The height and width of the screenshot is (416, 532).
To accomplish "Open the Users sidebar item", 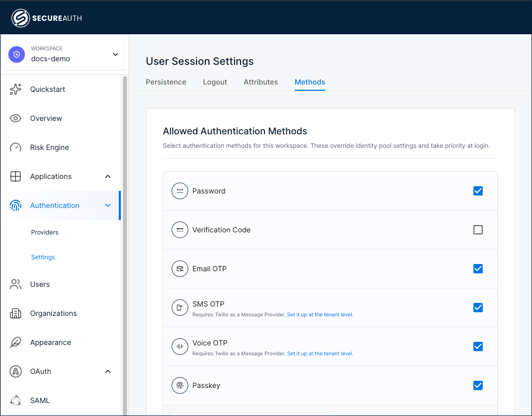I will point(40,284).
